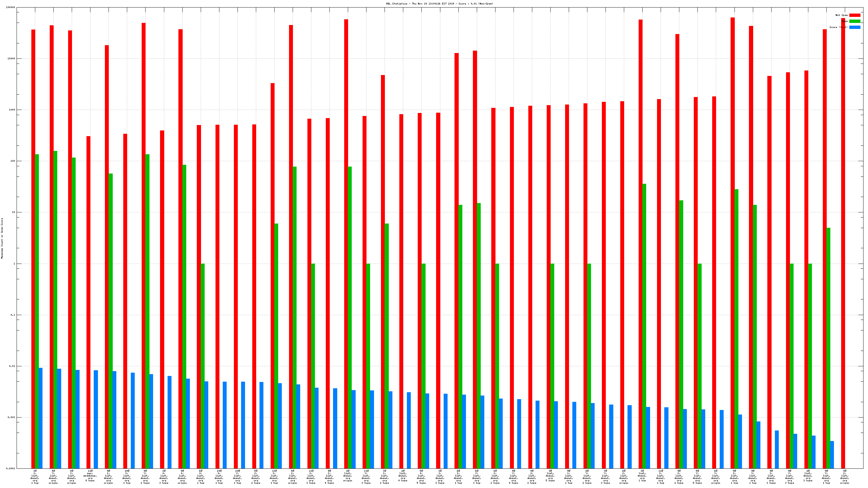Select the 'Not Spam' legend text
This screenshot has width=868, height=488.
point(841,15)
